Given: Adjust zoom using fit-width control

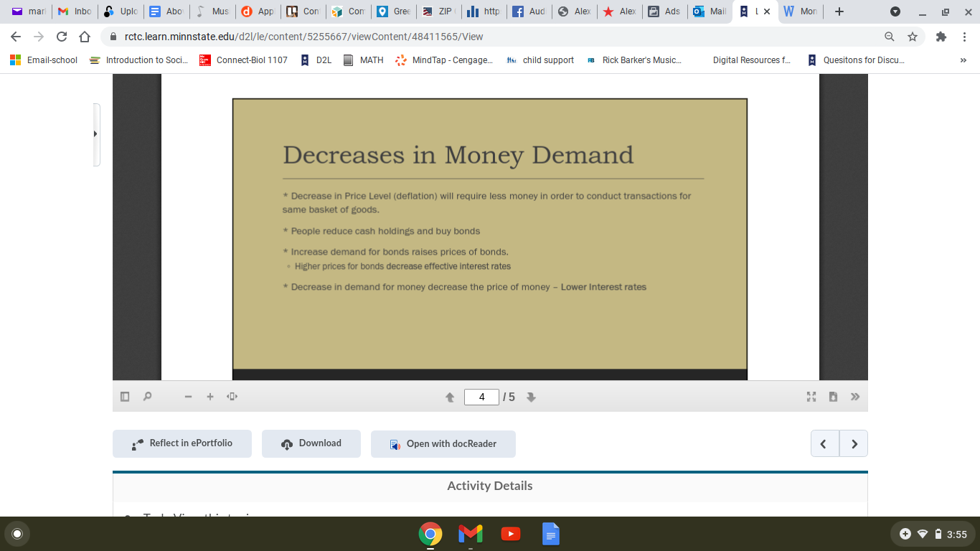Looking at the screenshot, I should (x=232, y=396).
